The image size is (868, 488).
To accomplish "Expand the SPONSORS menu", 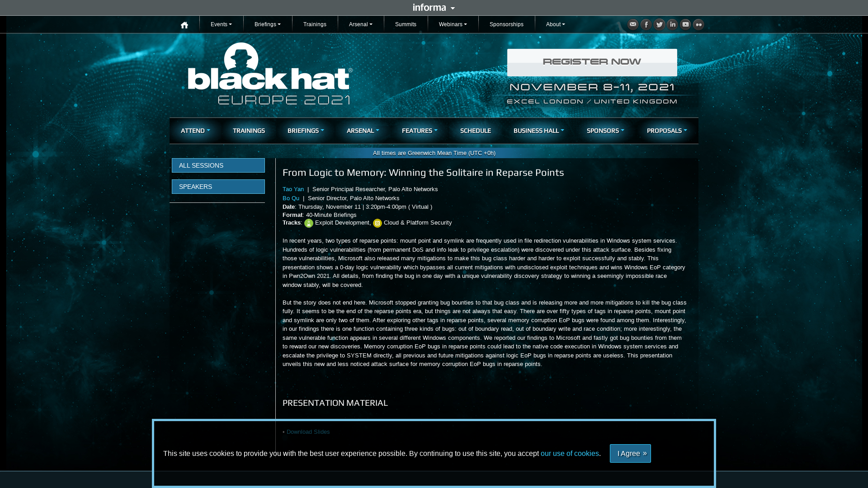I will click(x=605, y=131).
